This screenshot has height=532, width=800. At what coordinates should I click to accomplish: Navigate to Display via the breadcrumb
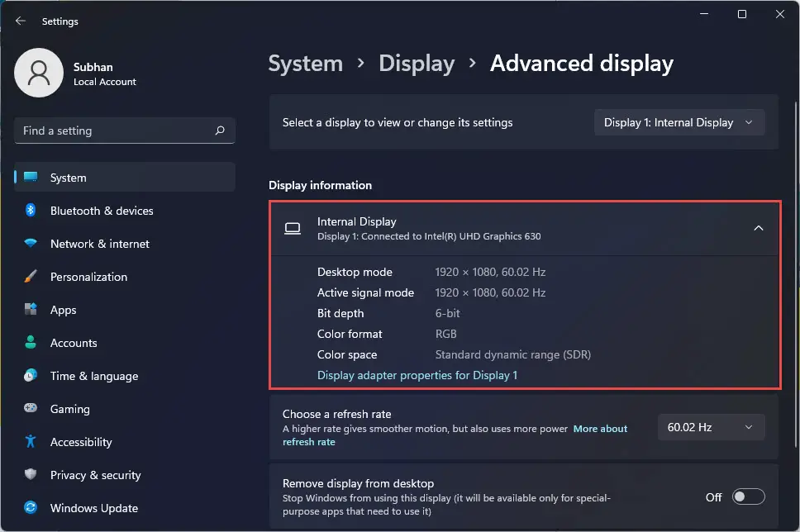417,63
